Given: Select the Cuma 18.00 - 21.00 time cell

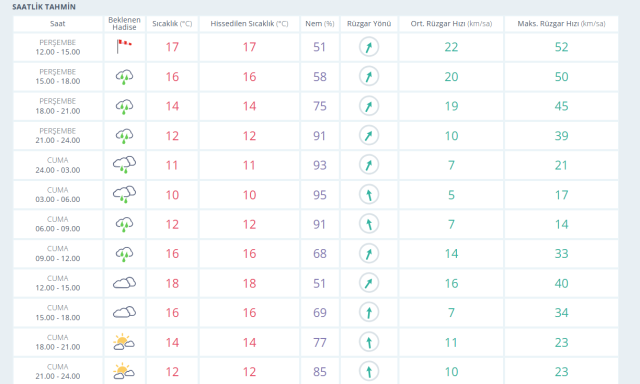Looking at the screenshot, I should 58,342.
